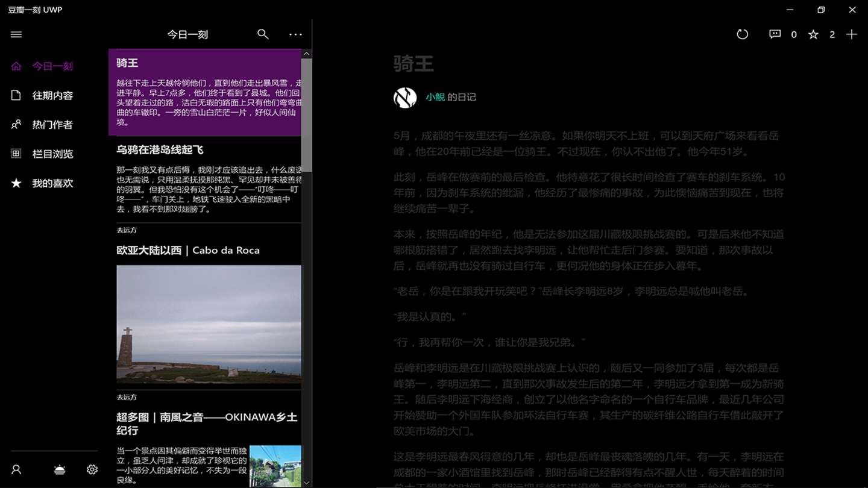The height and width of the screenshot is (488, 868).
Task: Click the Cabo da Roca cross monument photo
Action: pyautogui.click(x=209, y=324)
